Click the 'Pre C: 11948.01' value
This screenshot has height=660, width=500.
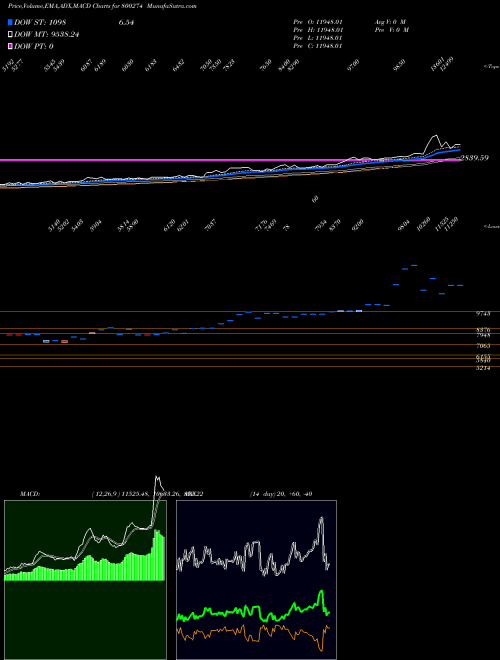(x=319, y=46)
